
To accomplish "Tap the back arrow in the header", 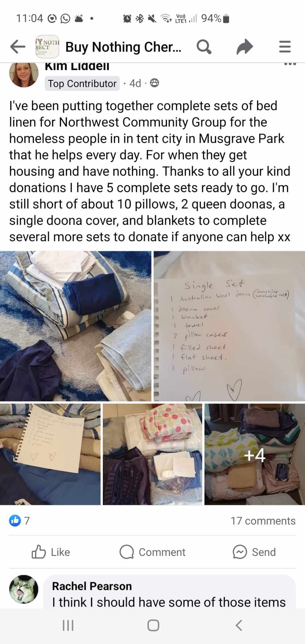I will (18, 47).
